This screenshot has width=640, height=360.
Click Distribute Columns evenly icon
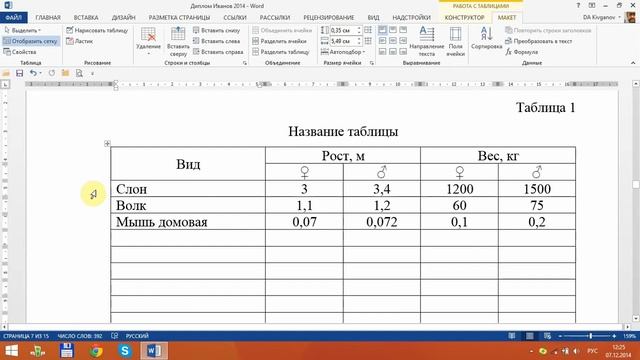[x=368, y=41]
